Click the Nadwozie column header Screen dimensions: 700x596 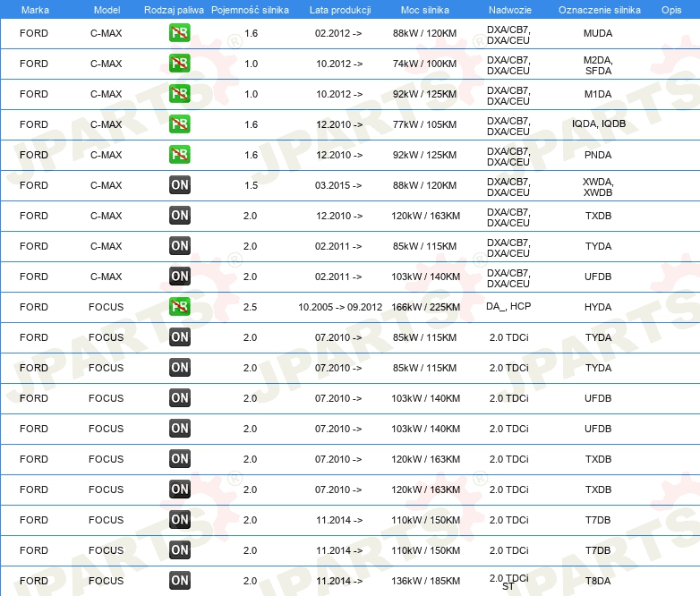[510, 10]
